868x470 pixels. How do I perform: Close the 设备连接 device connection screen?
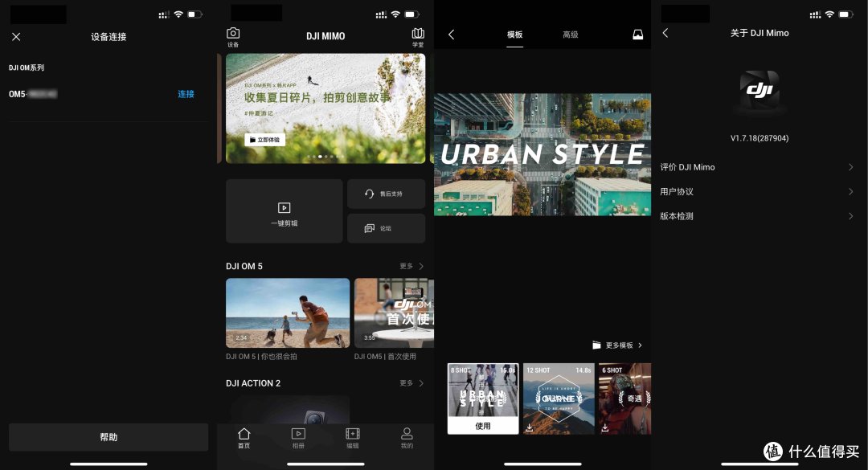pyautogui.click(x=16, y=36)
